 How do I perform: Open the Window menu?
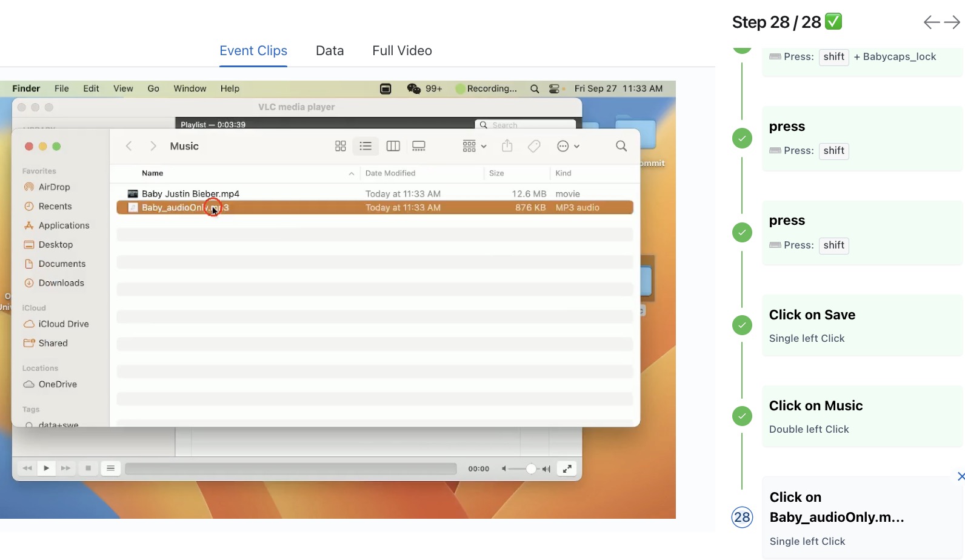(x=190, y=88)
